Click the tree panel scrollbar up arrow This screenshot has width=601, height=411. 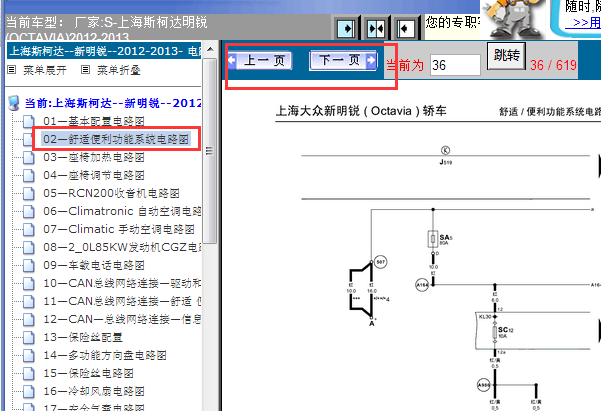click(210, 49)
